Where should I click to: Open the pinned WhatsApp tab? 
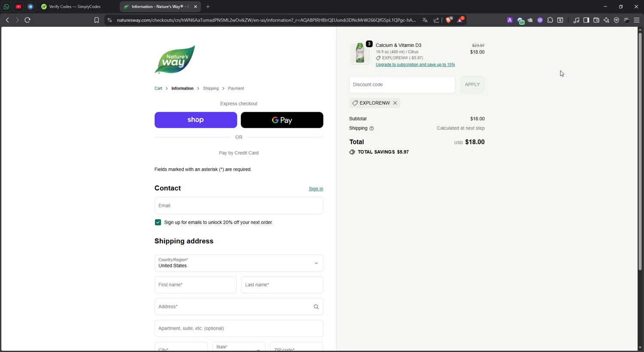6,6
